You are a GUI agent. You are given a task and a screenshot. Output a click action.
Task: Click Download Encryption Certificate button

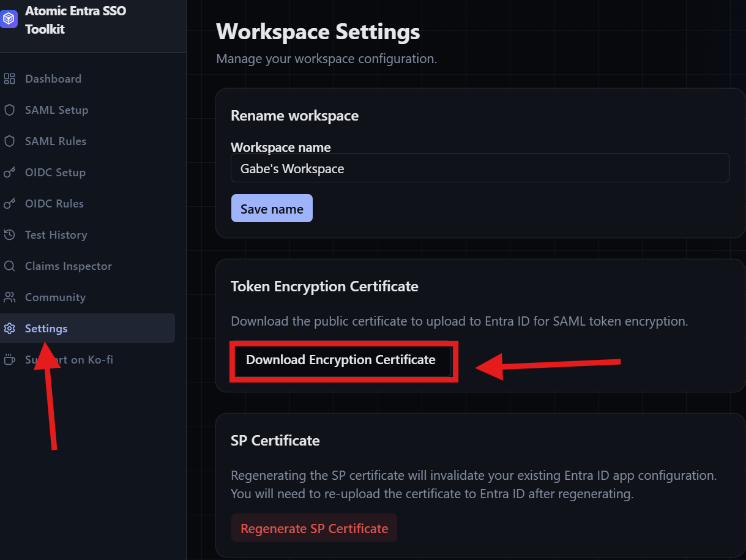341,360
